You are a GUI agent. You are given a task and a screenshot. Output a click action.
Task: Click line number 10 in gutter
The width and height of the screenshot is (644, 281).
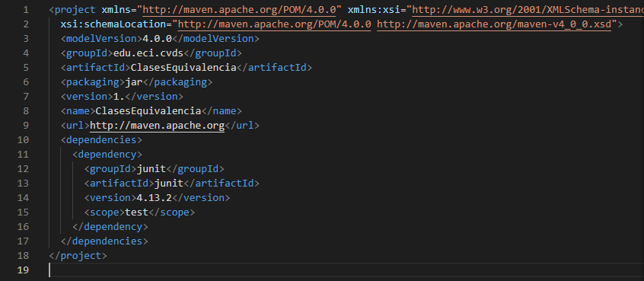[x=23, y=139]
